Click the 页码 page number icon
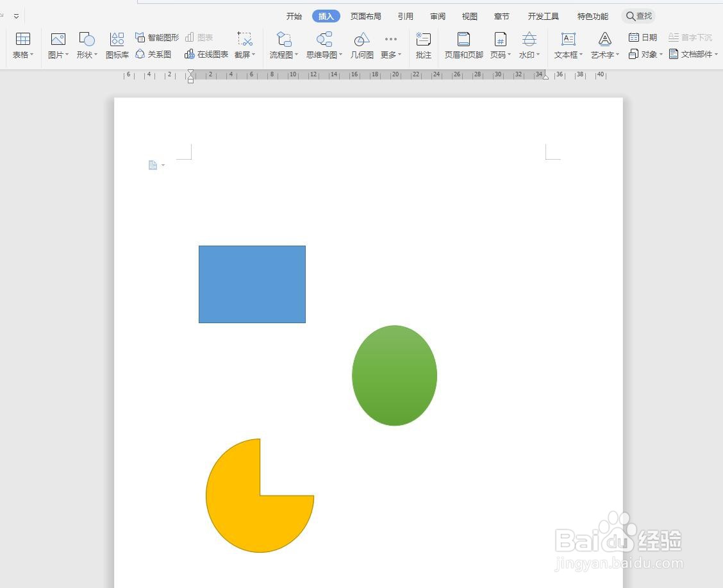Image resolution: width=723 pixels, height=588 pixels. [x=501, y=38]
